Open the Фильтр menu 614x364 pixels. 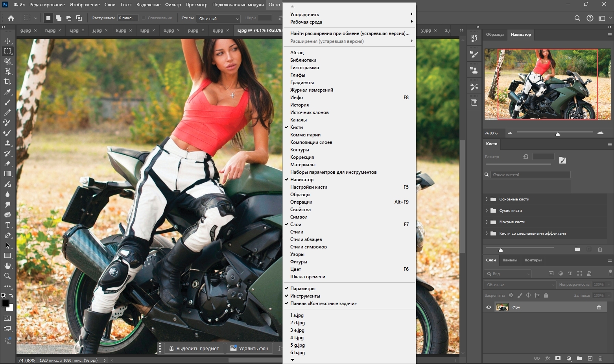click(x=173, y=5)
